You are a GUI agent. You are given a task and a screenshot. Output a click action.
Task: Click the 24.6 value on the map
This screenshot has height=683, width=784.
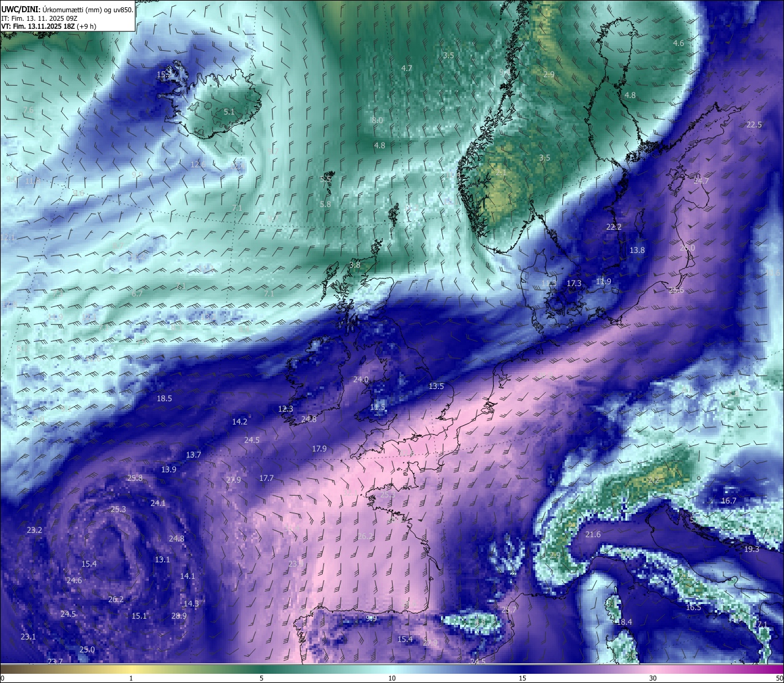pyautogui.click(x=74, y=580)
